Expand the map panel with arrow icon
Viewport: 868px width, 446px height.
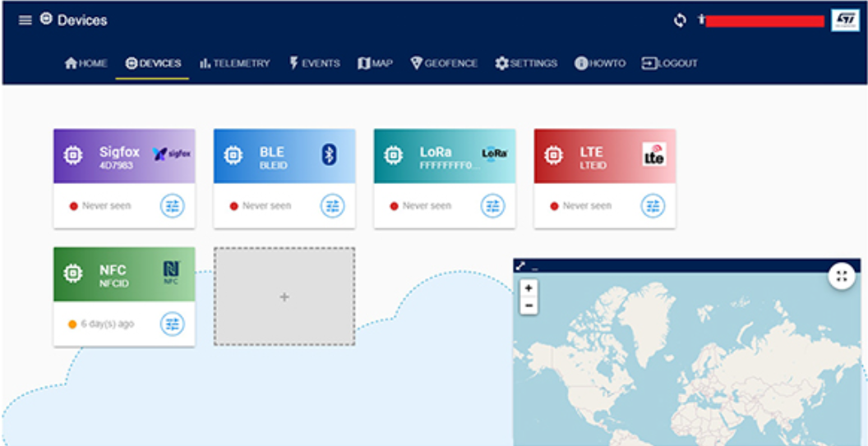(520, 266)
